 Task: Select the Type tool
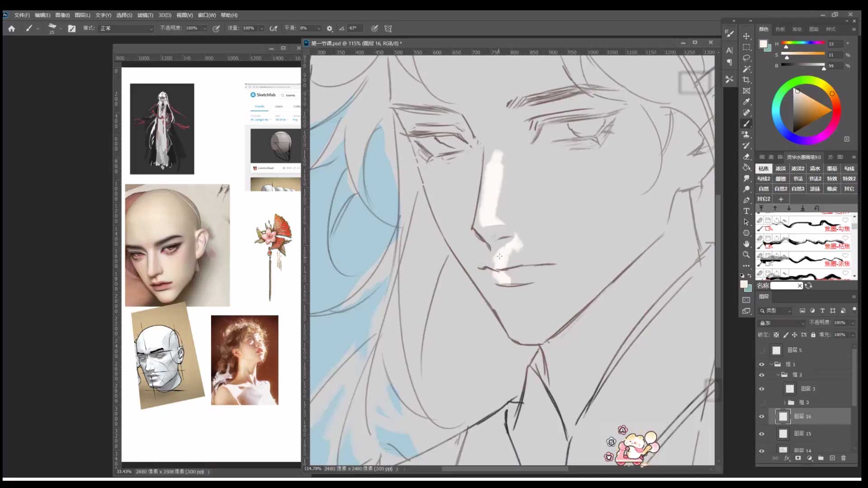coord(746,211)
